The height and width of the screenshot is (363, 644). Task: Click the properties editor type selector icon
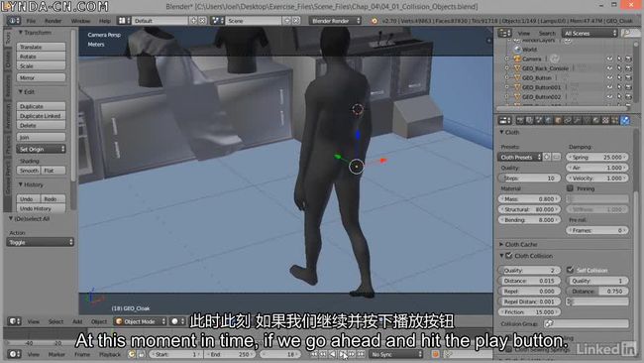click(x=504, y=120)
